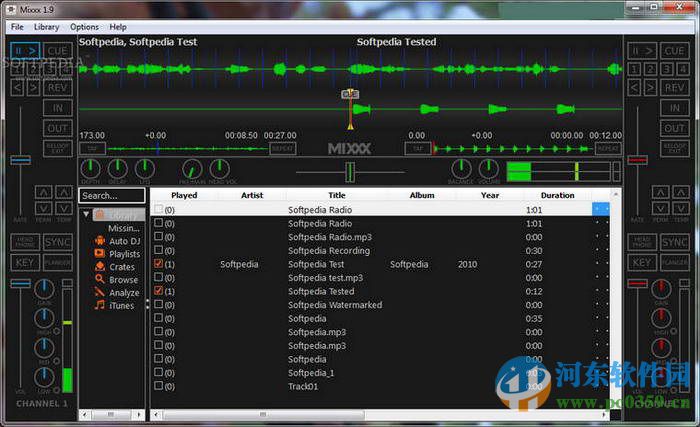The height and width of the screenshot is (427, 700).
Task: Click the right deck TAP tempo button
Action: coord(417,148)
